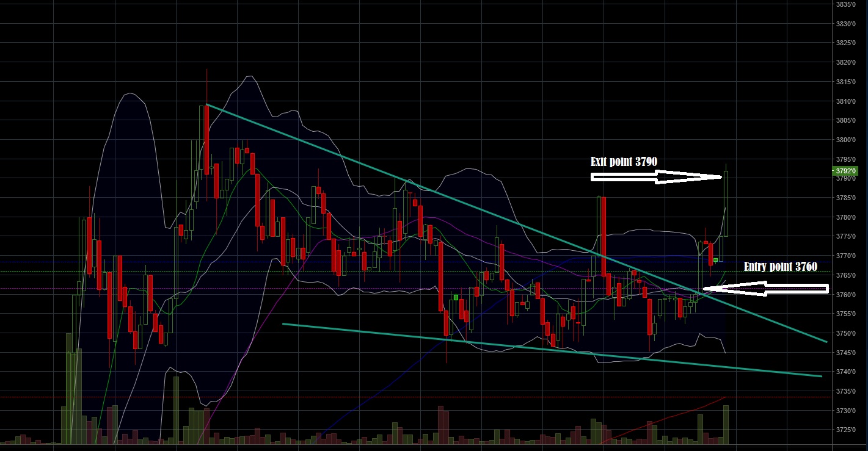Select the "Exit point 3790" text annotation
This screenshot has width=868, height=451.
623,162
